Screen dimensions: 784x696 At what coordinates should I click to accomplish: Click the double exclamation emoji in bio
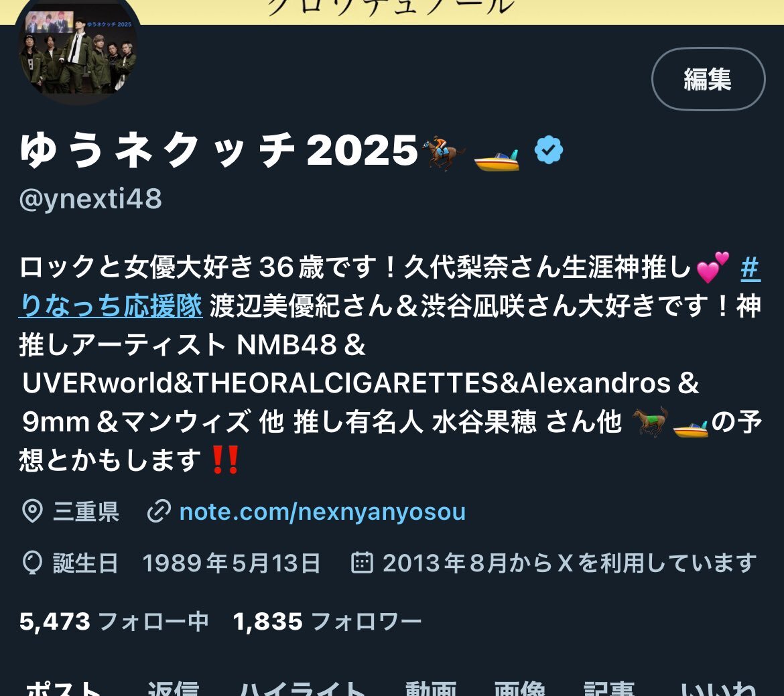[225, 460]
